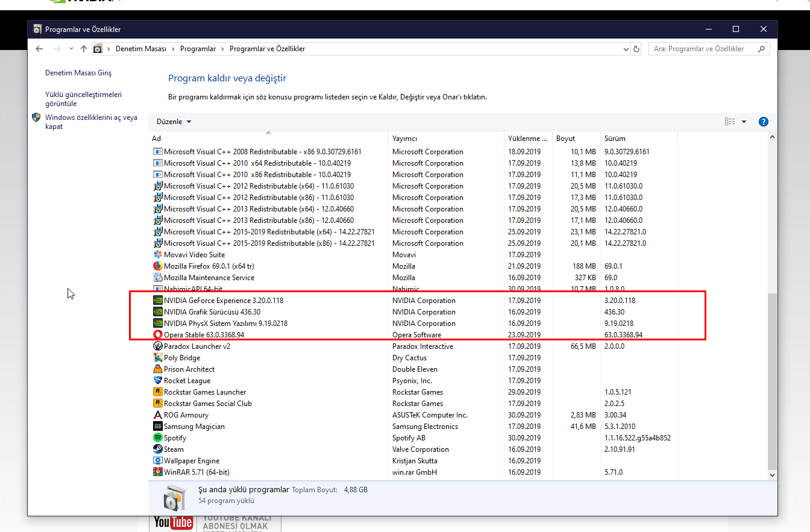Open Yüklü güncelleştirmeleri görüntüle link
810x532 pixels.
click(x=84, y=99)
